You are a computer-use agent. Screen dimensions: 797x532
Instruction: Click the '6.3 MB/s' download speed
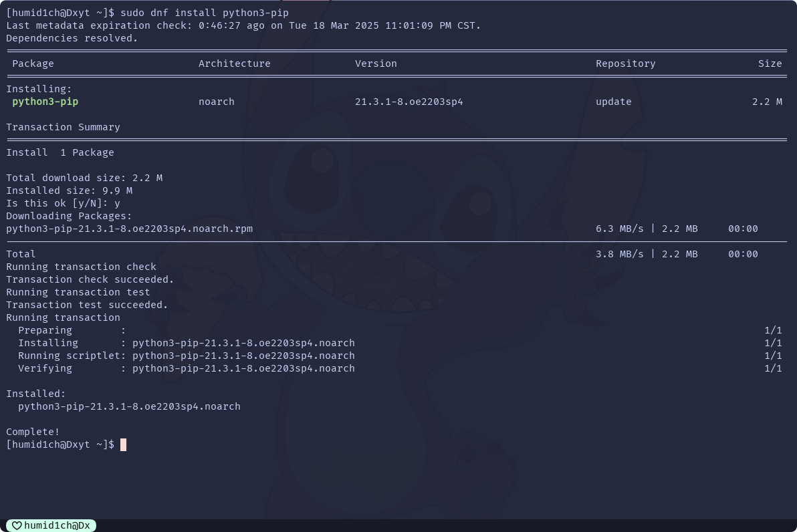[x=620, y=229]
